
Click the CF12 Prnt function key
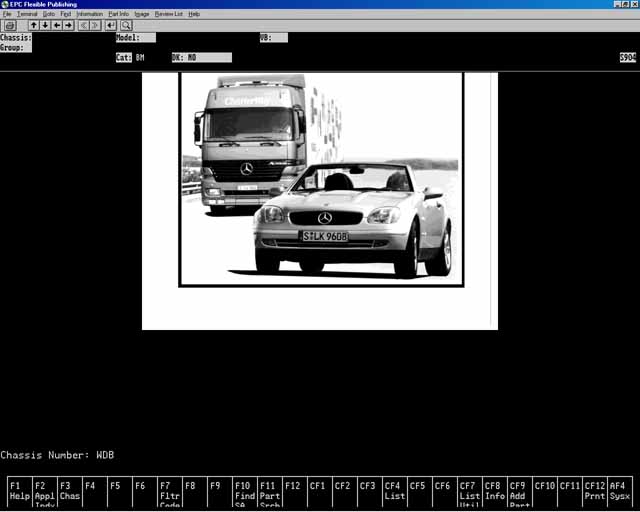[595, 492]
